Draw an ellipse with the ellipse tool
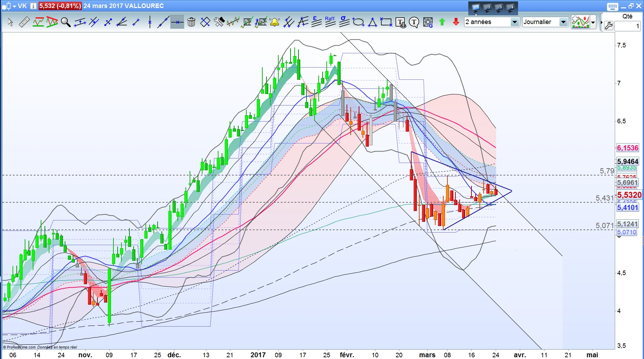Viewport: 644px width, 359px height. [x=358, y=22]
